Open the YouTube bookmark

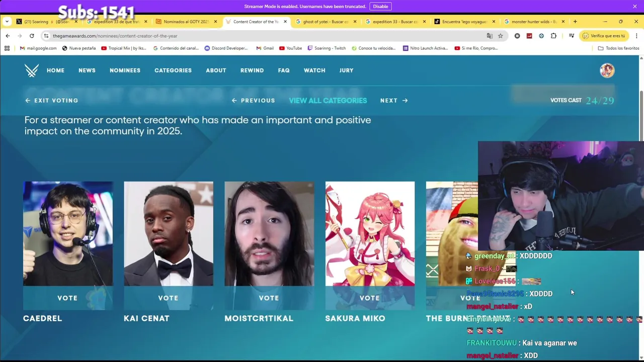291,48
